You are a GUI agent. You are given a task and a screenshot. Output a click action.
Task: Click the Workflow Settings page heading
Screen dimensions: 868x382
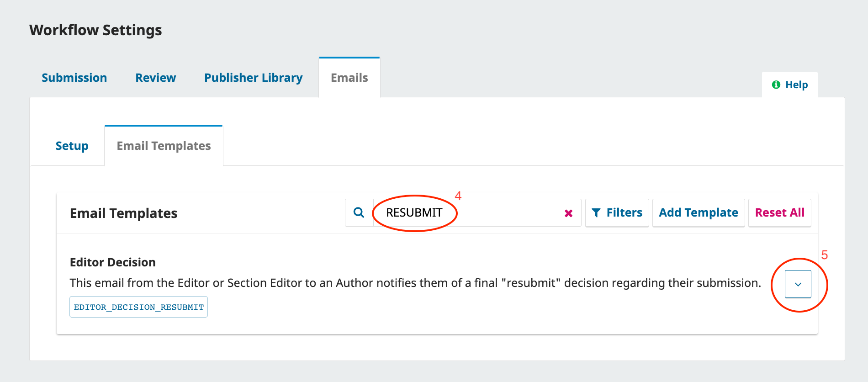[x=95, y=30]
